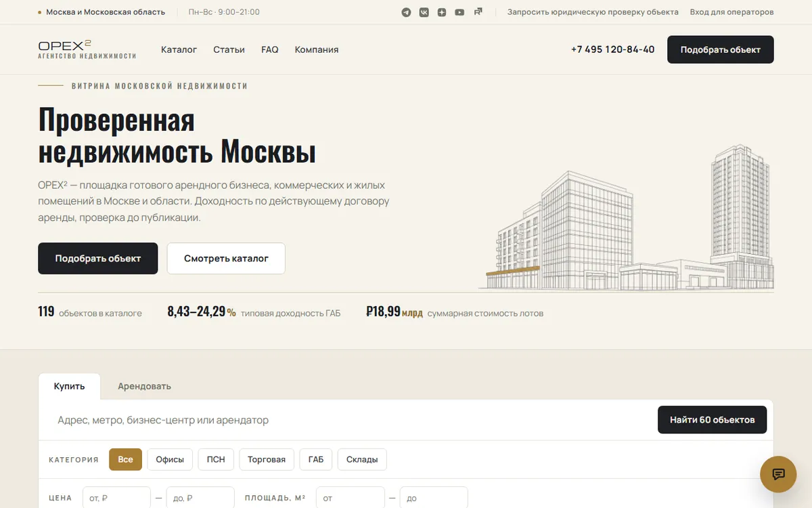Click the area 'от' field
Image resolution: width=812 pixels, height=508 pixels.
(350, 498)
